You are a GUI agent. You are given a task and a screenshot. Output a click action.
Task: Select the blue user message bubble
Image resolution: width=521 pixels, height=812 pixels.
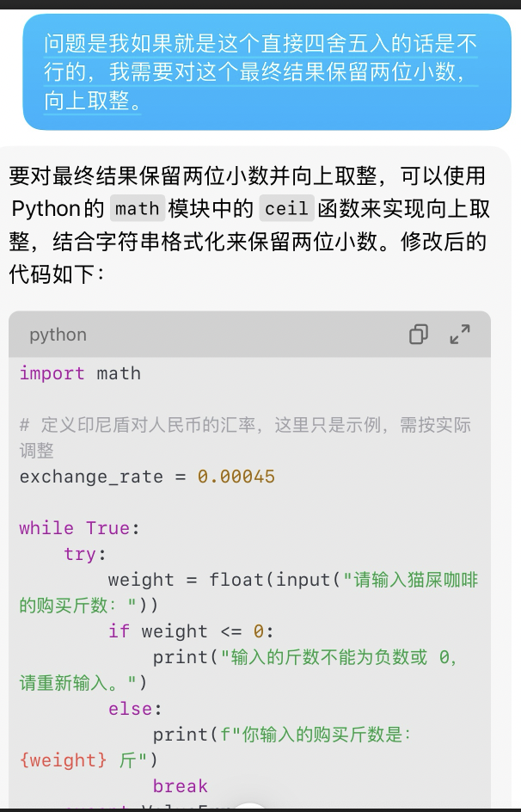pyautogui.click(x=267, y=71)
